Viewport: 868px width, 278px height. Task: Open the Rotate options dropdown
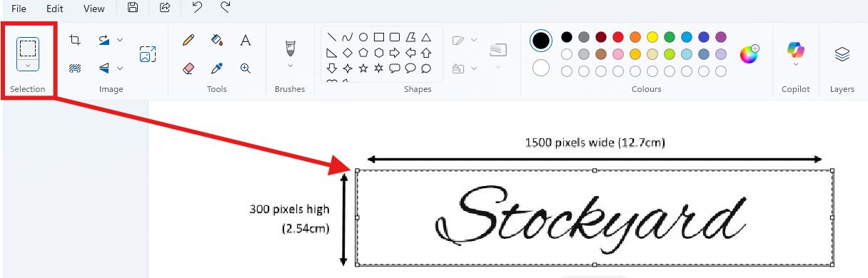tap(119, 40)
